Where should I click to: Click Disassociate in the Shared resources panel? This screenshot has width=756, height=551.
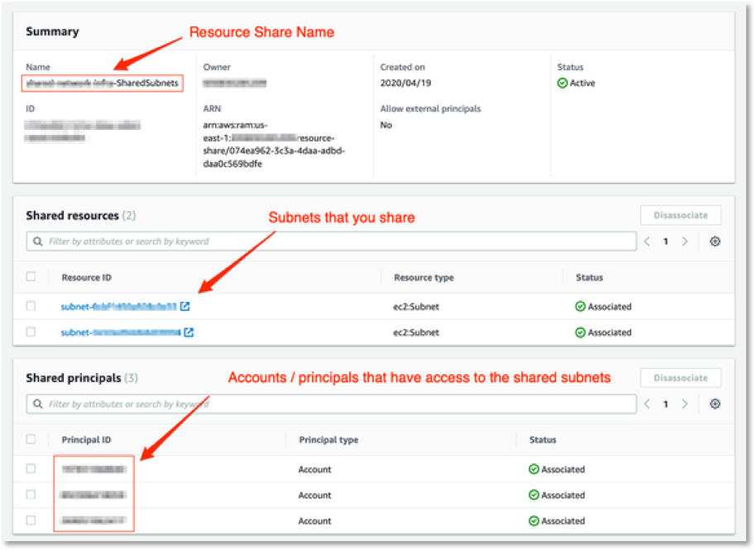pyautogui.click(x=680, y=215)
